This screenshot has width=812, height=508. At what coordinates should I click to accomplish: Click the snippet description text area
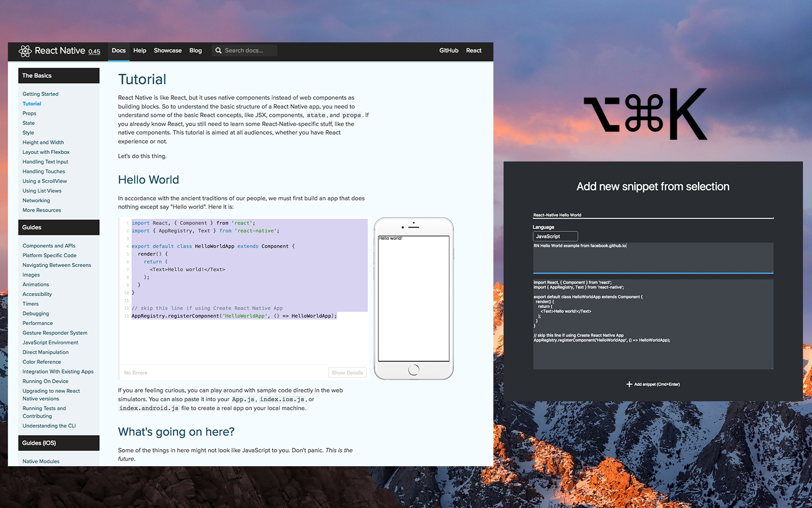653,258
